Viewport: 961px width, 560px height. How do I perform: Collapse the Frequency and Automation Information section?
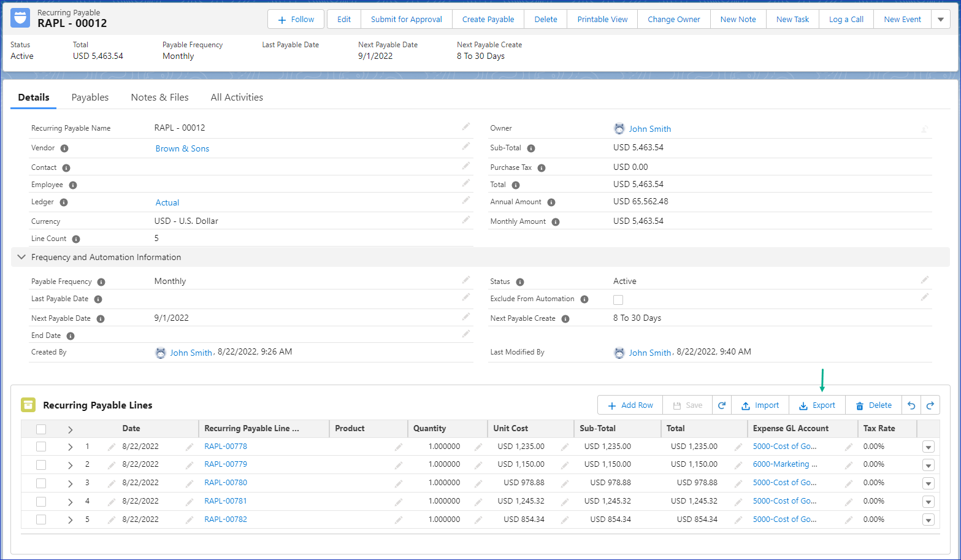click(x=21, y=257)
